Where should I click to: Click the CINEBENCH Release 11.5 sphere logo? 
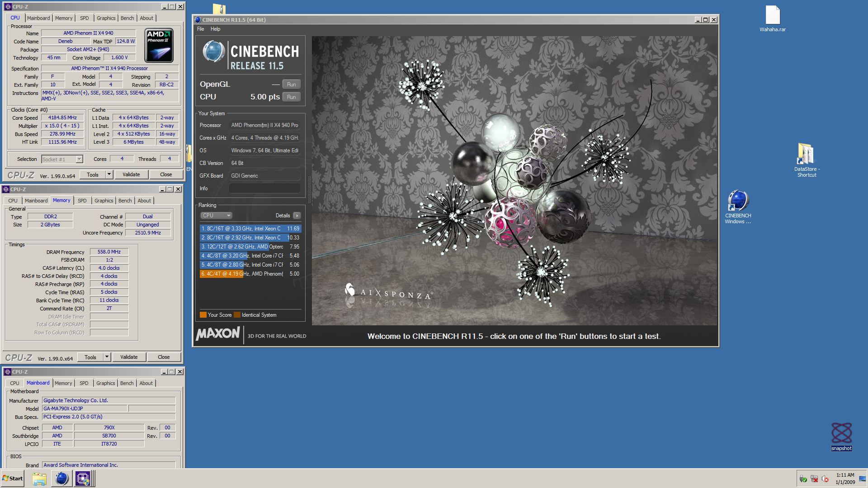click(213, 52)
